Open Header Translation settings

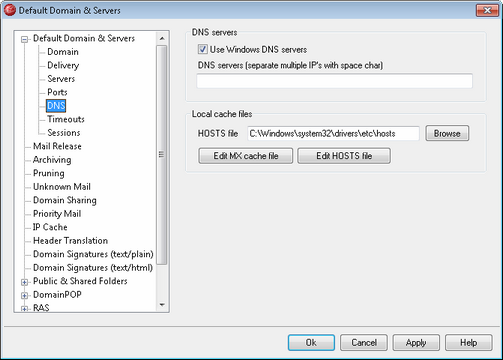click(70, 240)
